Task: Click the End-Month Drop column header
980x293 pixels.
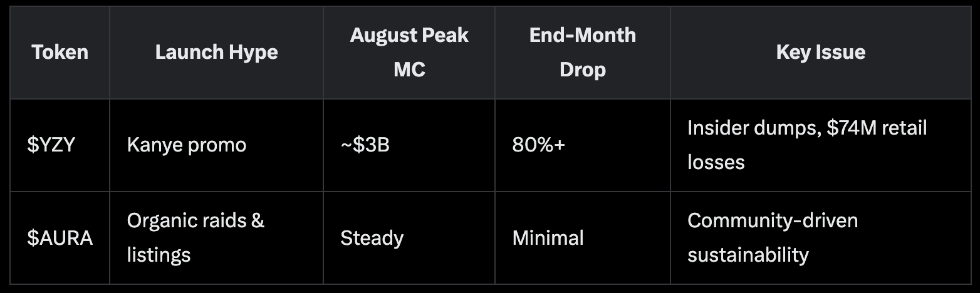Action: click(x=582, y=52)
